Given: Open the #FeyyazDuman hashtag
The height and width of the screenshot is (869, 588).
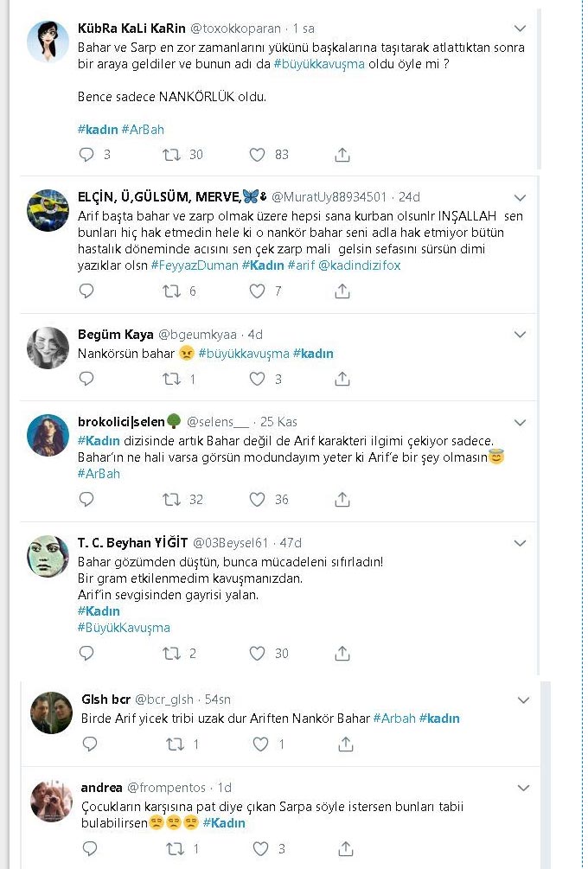Looking at the screenshot, I should pos(195,265).
